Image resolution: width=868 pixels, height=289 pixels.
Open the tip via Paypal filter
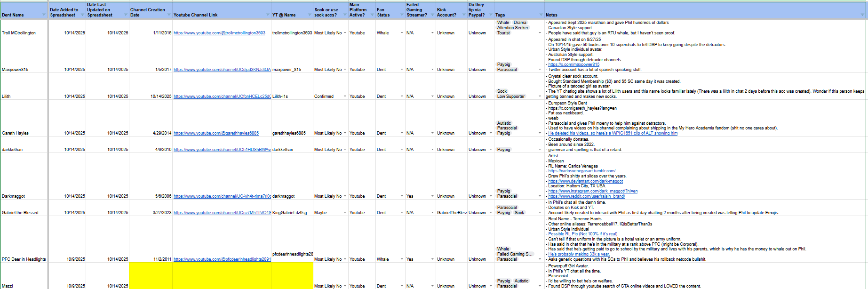click(x=491, y=15)
